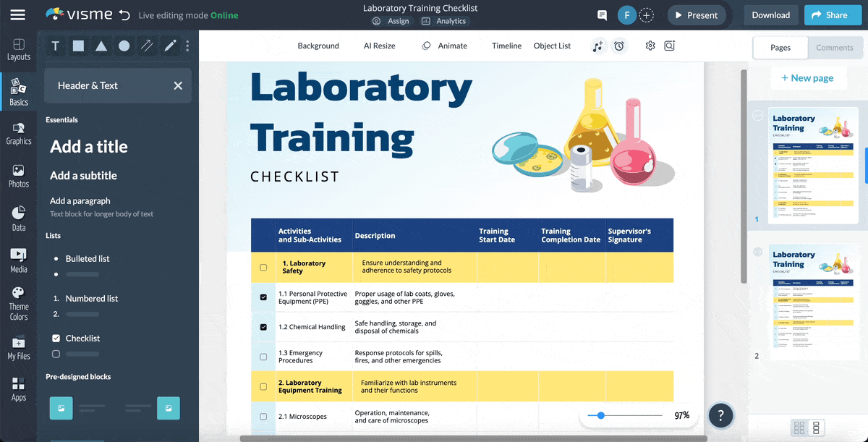Open the main hamburger menu
868x442 pixels.
coord(18,14)
